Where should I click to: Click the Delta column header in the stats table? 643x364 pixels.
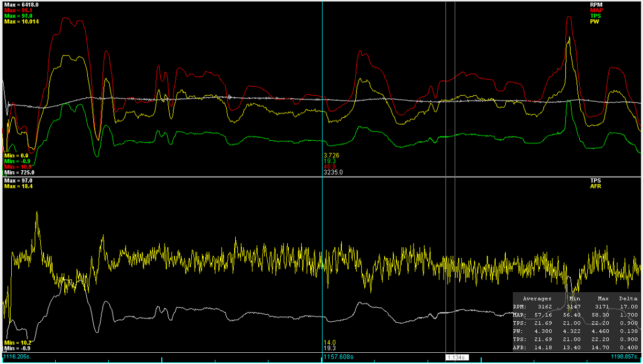click(629, 298)
